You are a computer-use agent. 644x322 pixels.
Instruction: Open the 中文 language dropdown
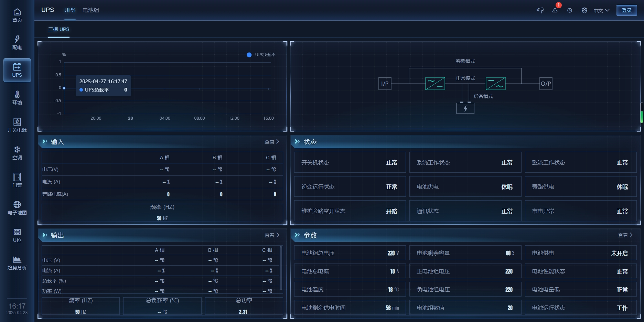(x=601, y=10)
